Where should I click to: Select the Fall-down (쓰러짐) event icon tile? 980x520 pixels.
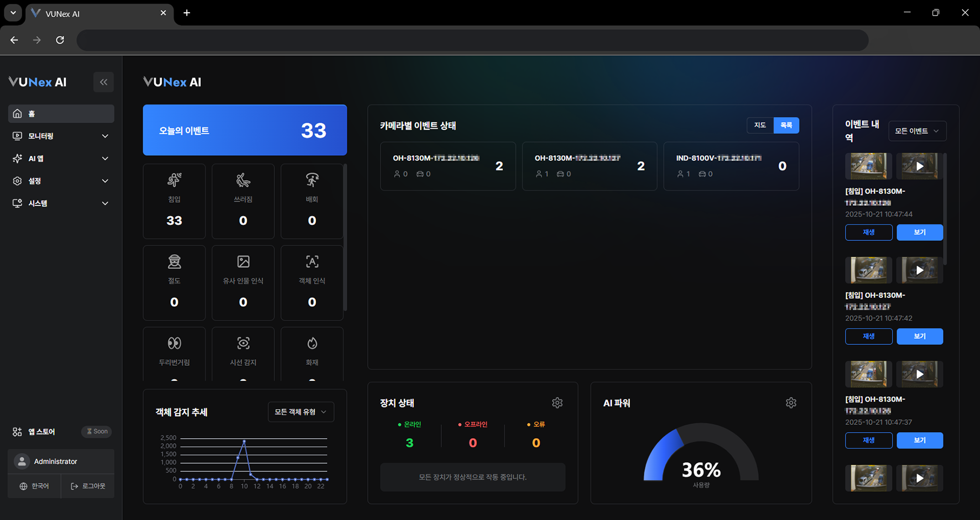[243, 201]
